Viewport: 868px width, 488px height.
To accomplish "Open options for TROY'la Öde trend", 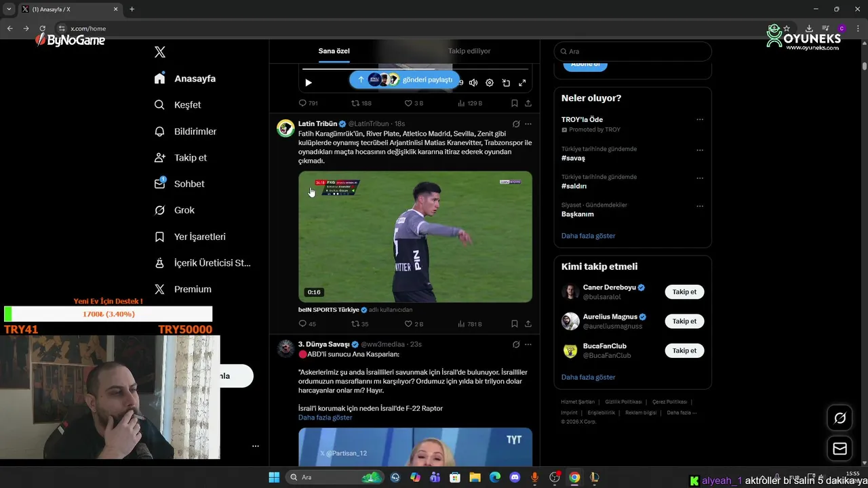I will (x=700, y=120).
